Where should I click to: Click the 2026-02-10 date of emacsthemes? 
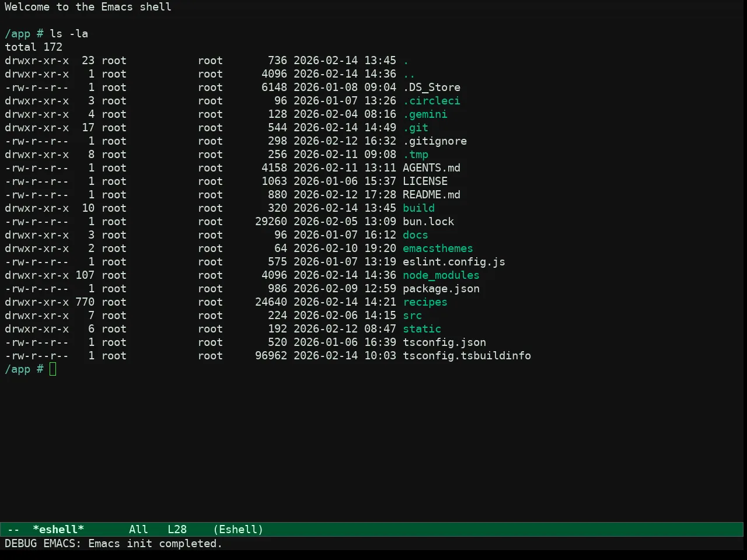(x=326, y=249)
